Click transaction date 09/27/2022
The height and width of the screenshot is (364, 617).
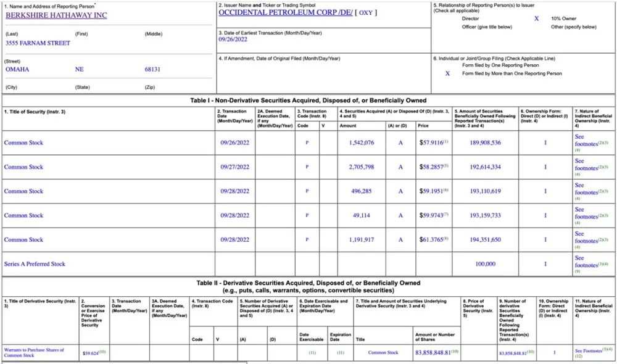tap(235, 167)
